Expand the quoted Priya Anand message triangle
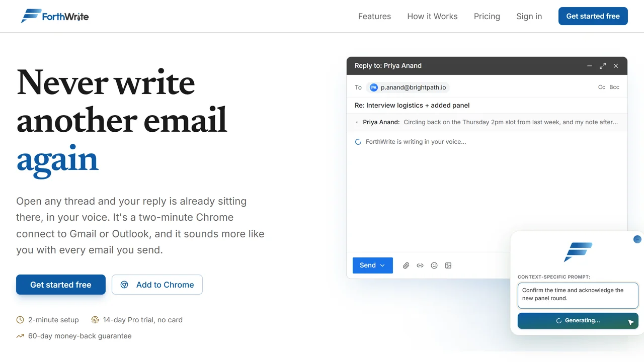The width and height of the screenshot is (644, 362). click(x=357, y=122)
